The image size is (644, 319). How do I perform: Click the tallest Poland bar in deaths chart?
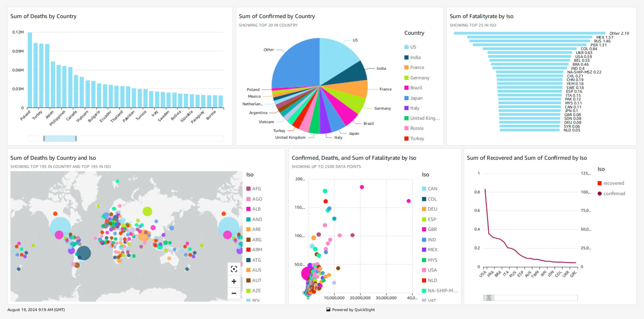pyautogui.click(x=30, y=70)
